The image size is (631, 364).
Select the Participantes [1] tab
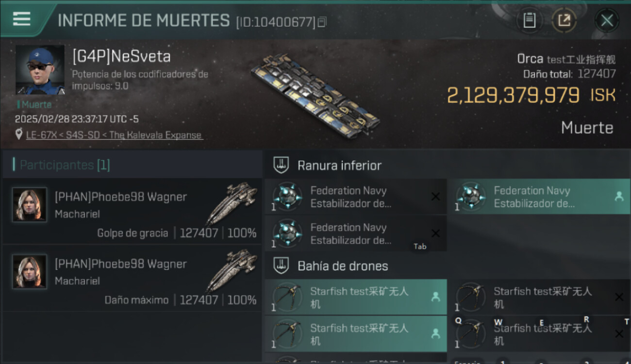pos(65,165)
